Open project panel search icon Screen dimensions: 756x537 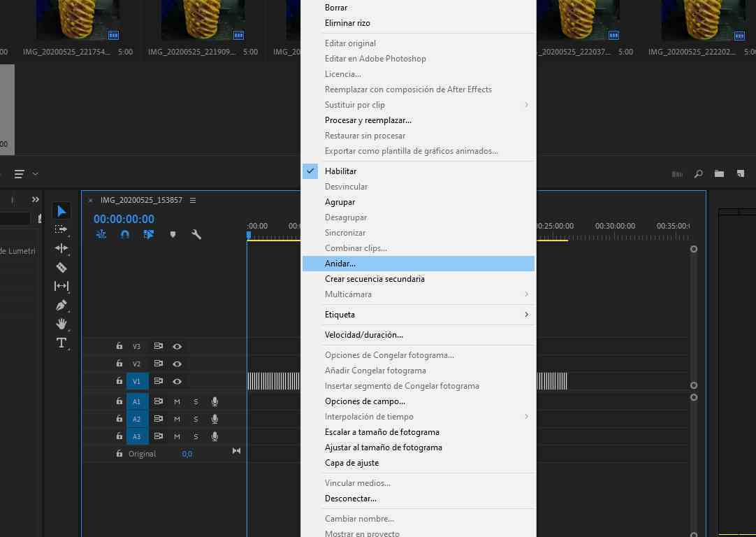pyautogui.click(x=698, y=173)
